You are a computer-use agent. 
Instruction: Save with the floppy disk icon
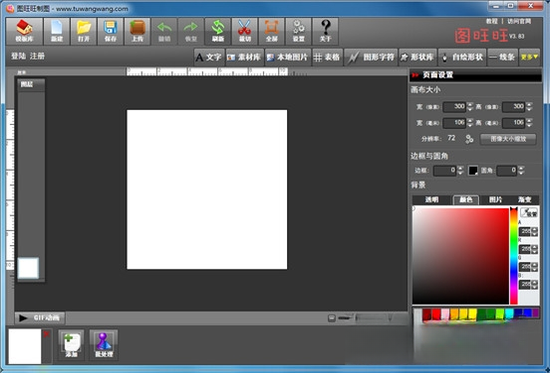tap(110, 31)
